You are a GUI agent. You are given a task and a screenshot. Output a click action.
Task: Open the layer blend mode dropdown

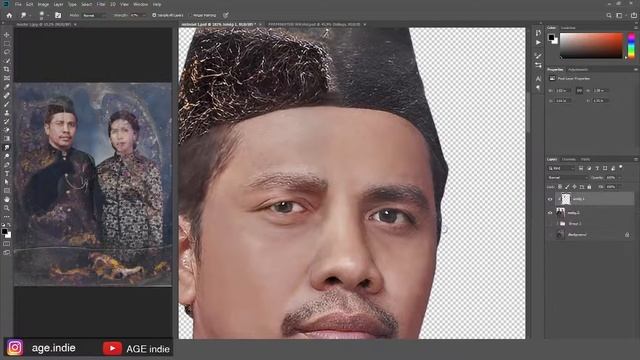(567, 178)
